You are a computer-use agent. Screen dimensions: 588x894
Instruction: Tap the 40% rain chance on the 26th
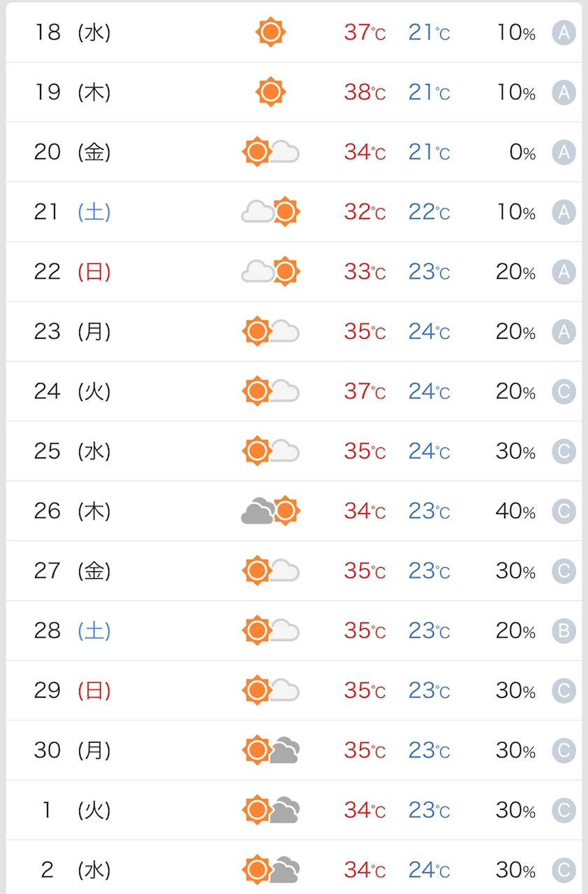[516, 512]
